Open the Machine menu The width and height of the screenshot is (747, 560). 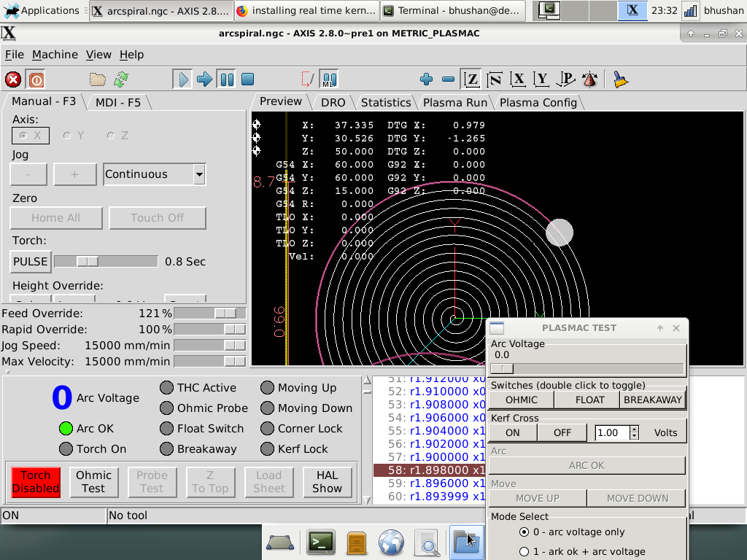[55, 55]
